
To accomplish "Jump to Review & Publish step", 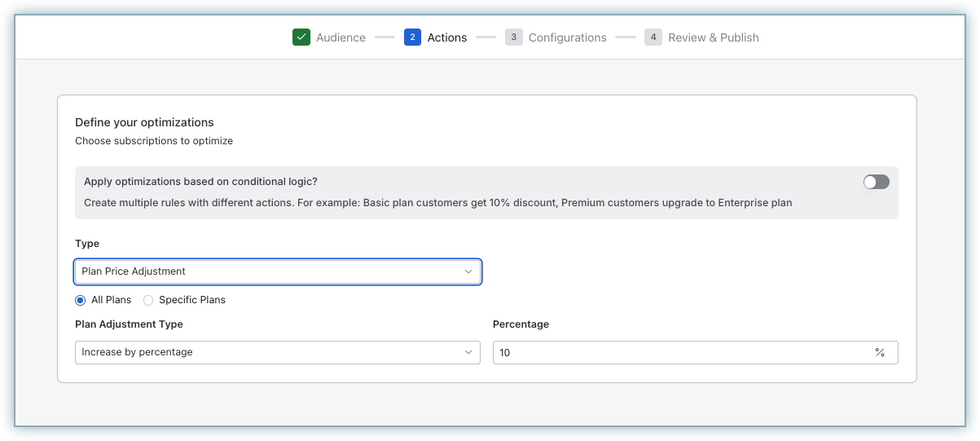I will coord(714,37).
